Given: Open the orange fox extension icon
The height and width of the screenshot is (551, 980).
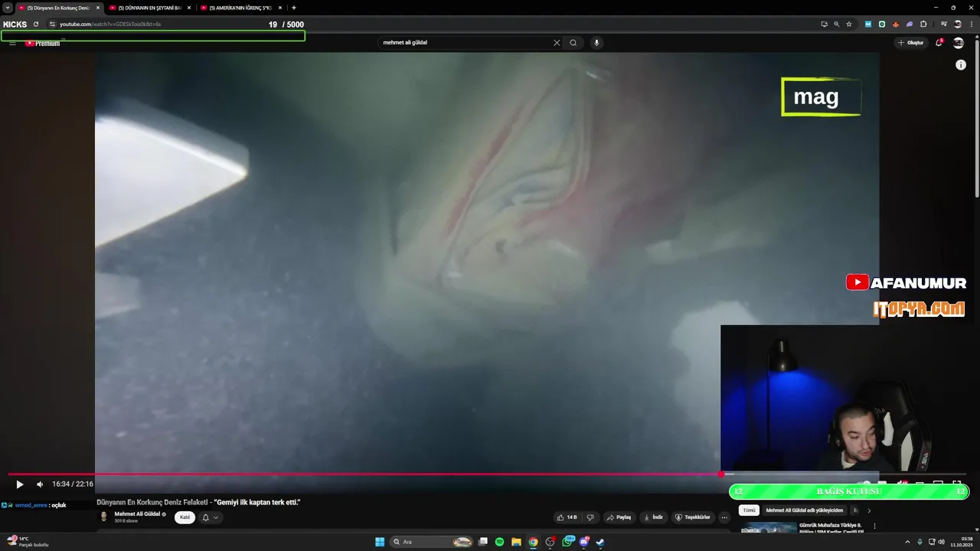Looking at the screenshot, I should [x=896, y=24].
